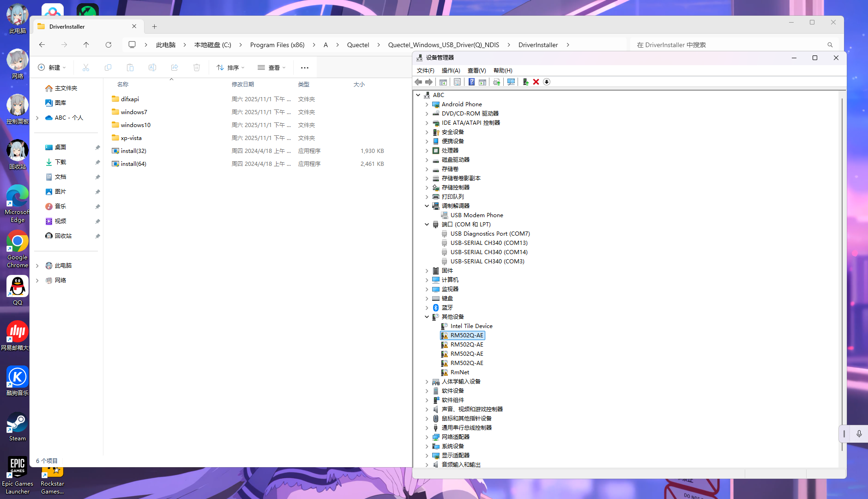Click the DriverInstaller search box
The height and width of the screenshot is (499, 868).
729,45
